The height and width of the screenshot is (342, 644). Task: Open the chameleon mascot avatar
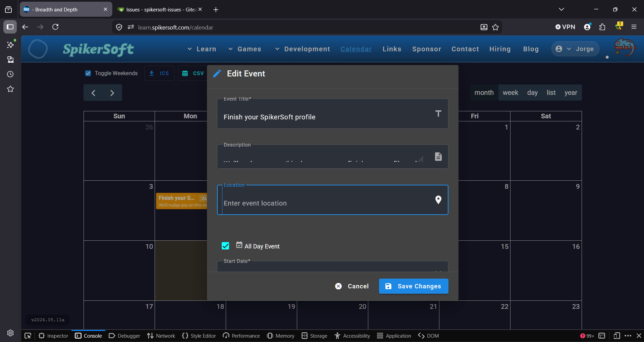pyautogui.click(x=625, y=48)
